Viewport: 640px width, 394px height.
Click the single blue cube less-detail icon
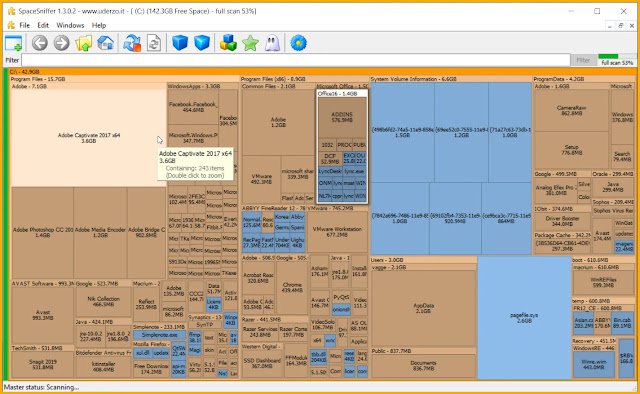[x=180, y=43]
